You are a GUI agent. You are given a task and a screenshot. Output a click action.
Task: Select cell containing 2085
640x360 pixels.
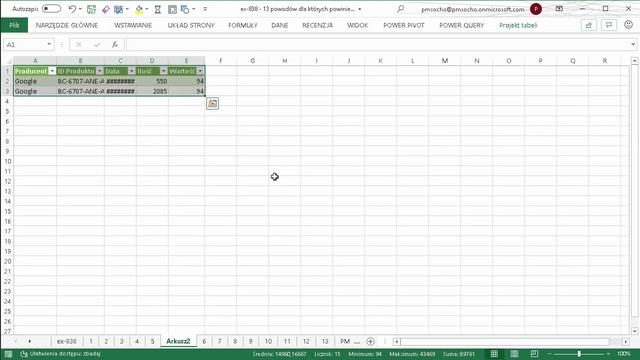(152, 91)
